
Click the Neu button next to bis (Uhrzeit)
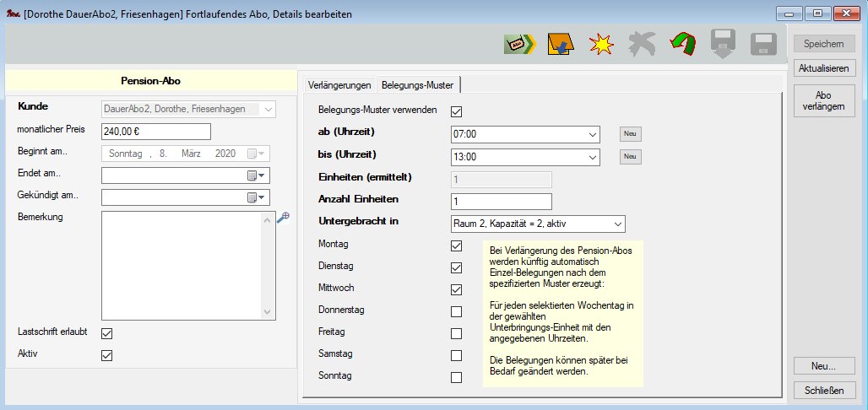pyautogui.click(x=630, y=157)
